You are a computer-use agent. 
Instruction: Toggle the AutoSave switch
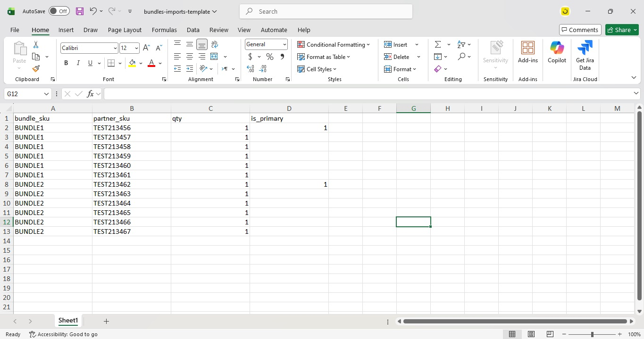(x=59, y=11)
